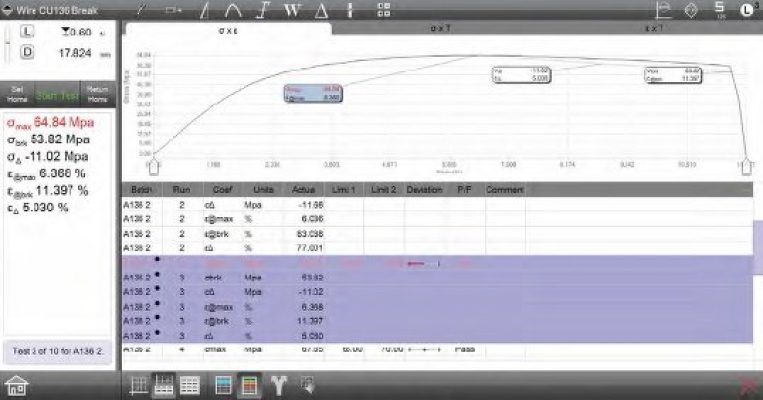
Task: Click the green Start Test button
Action: point(57,95)
